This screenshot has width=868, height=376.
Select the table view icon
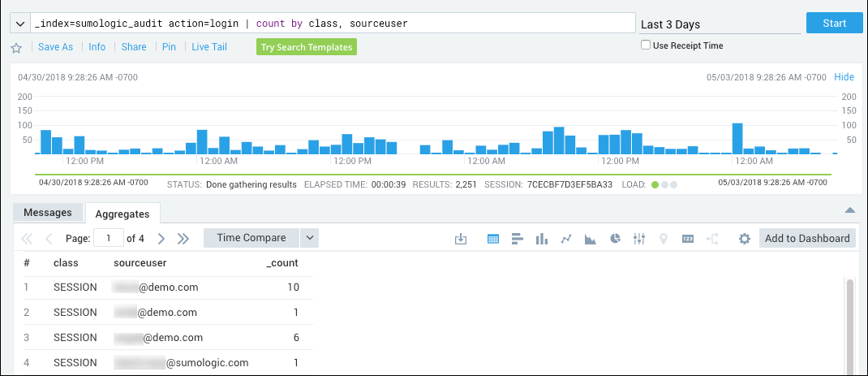pos(492,239)
